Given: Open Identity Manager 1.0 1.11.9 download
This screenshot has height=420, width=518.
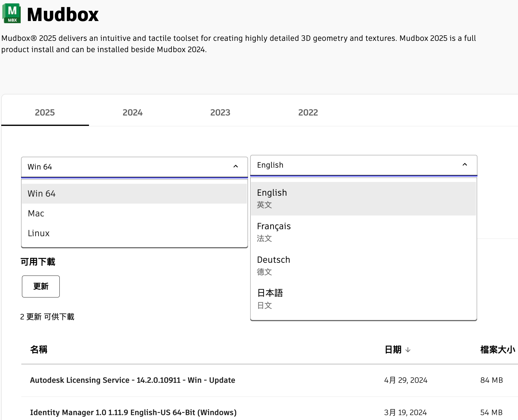Looking at the screenshot, I should pos(133,412).
